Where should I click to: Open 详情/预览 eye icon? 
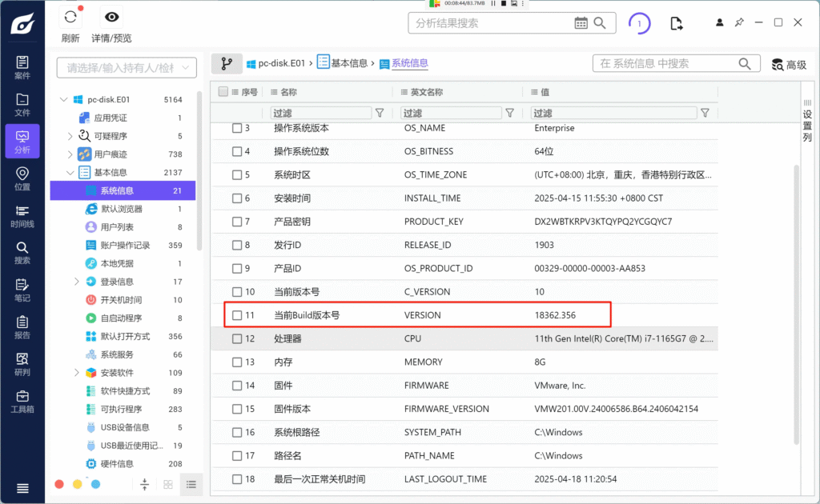tap(111, 18)
